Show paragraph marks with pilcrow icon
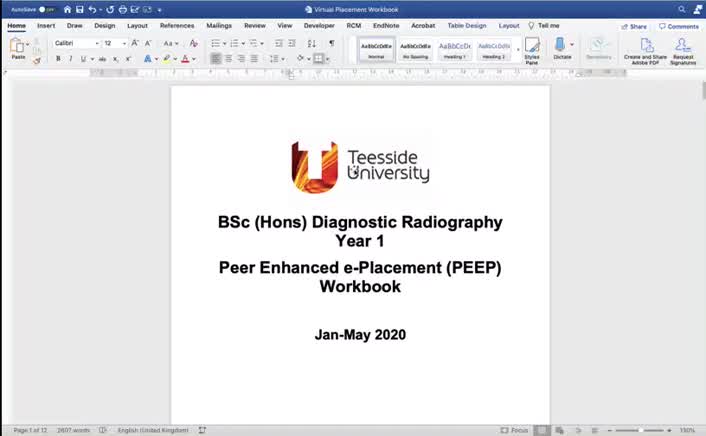Screen dimensions: 706x436 pyautogui.click(x=332, y=44)
